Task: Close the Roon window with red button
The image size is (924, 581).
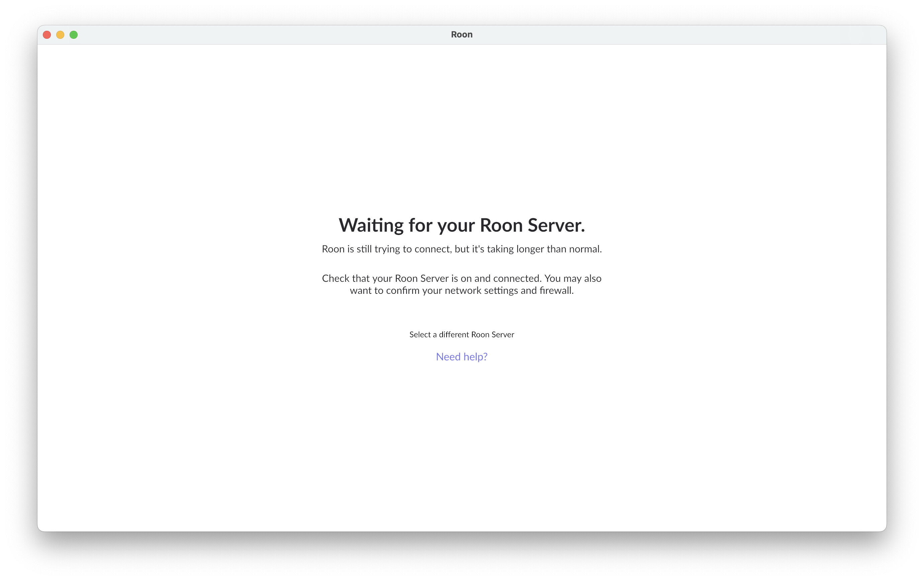Action: (x=47, y=35)
